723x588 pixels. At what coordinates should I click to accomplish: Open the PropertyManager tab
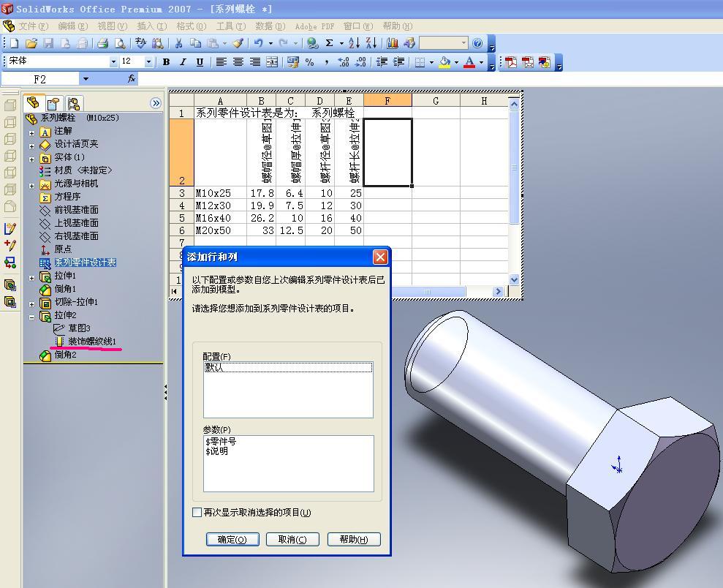(x=53, y=104)
